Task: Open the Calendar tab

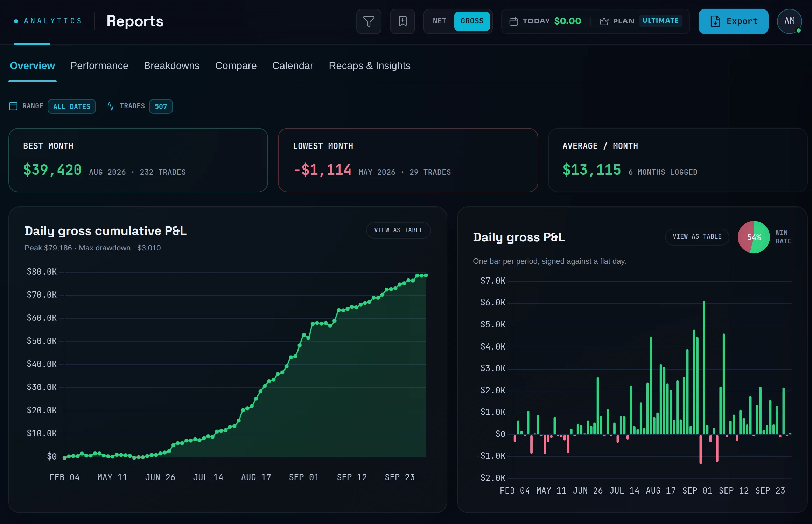Action: click(x=293, y=65)
